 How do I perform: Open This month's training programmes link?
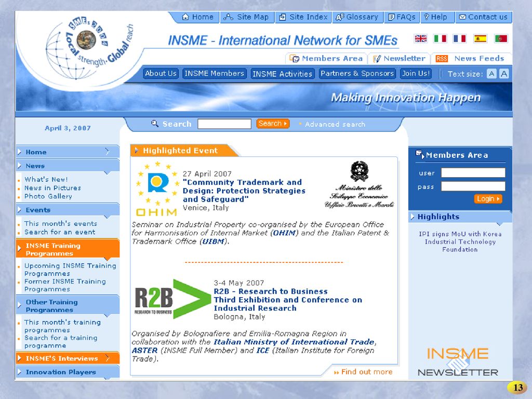point(62,326)
